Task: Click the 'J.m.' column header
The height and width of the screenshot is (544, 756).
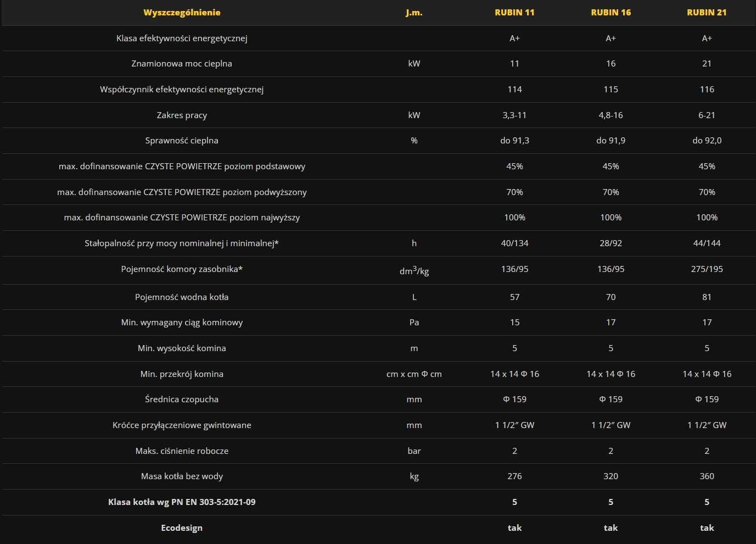Action: click(414, 13)
